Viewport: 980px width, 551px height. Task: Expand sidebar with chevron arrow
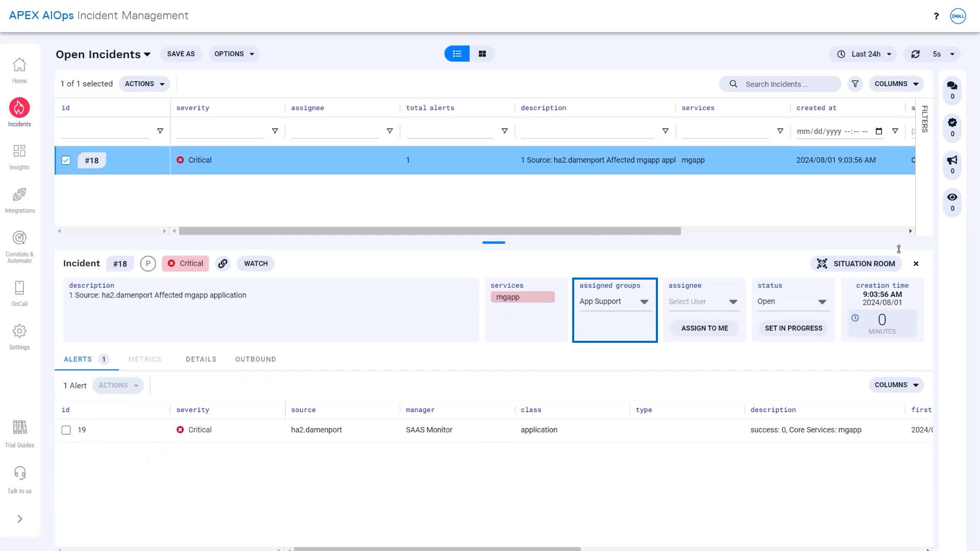coord(20,519)
